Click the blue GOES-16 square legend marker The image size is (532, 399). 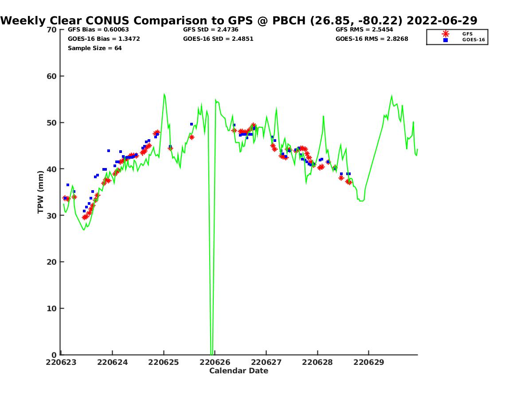tap(446, 40)
